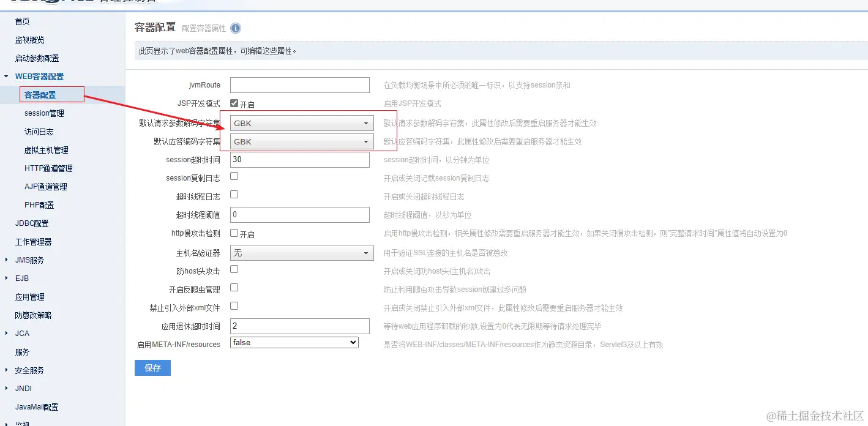Open AJP通道管理 in the sidebar

tap(46, 187)
